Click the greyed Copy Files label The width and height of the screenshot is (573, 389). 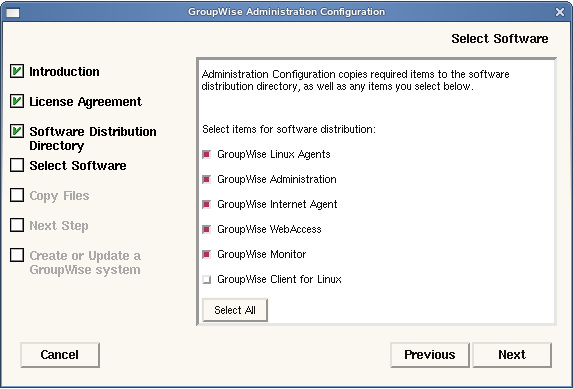pyautogui.click(x=59, y=196)
